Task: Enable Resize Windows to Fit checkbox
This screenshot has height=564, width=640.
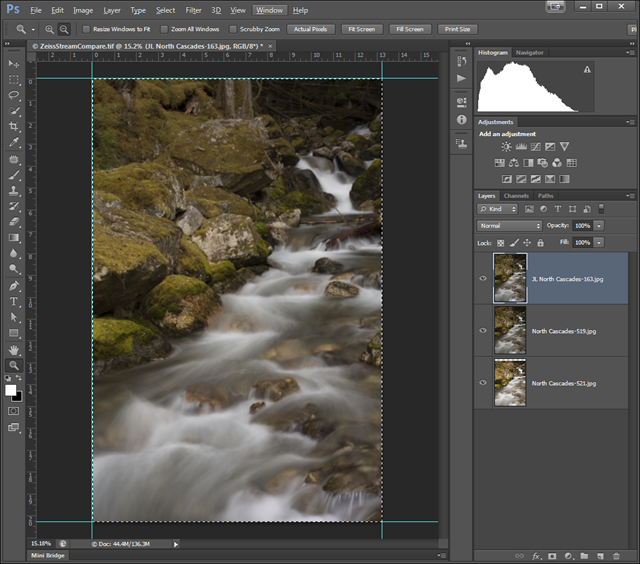Action: coord(85,30)
